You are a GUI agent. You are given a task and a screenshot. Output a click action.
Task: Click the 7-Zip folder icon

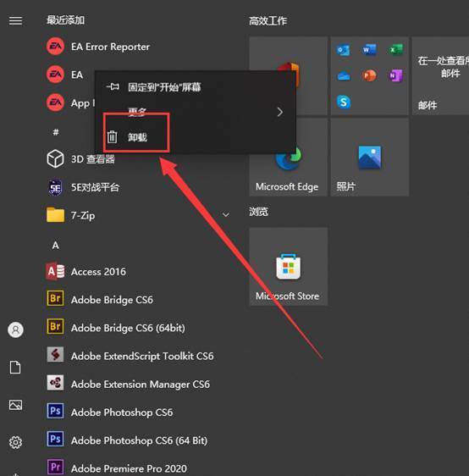tap(55, 215)
